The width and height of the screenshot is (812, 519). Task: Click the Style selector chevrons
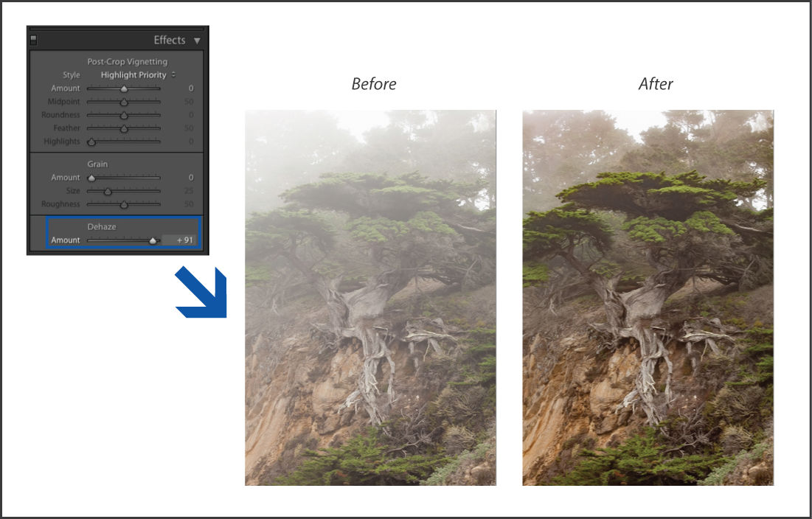(x=173, y=74)
